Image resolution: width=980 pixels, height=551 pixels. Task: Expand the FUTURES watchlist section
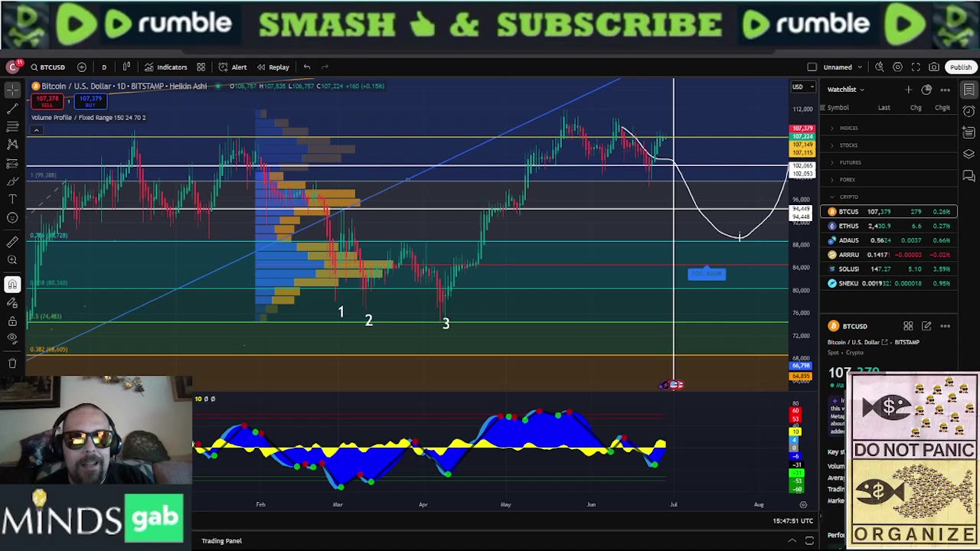[888, 162]
